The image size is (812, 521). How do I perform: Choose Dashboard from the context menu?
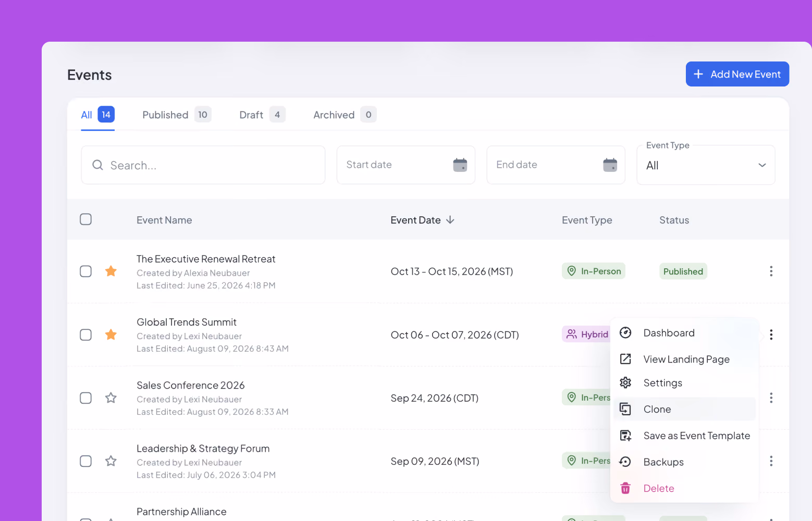(685, 333)
